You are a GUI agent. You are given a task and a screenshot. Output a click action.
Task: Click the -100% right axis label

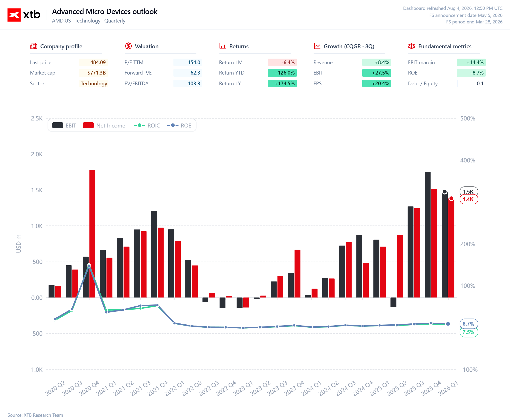click(469, 369)
